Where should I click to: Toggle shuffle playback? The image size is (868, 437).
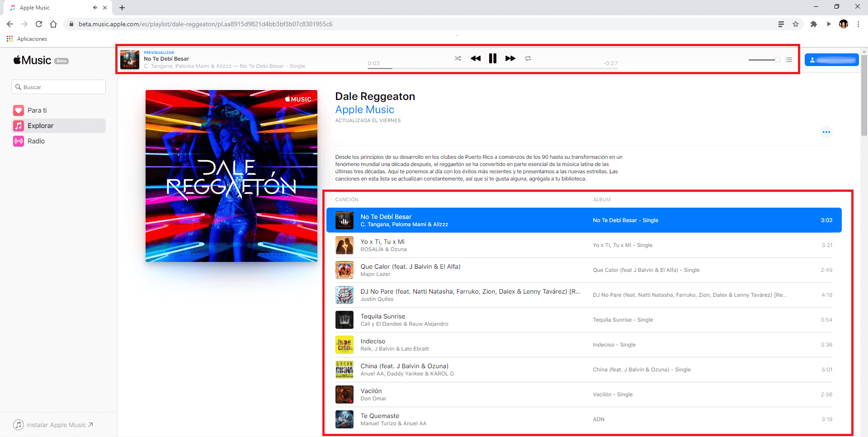[458, 58]
